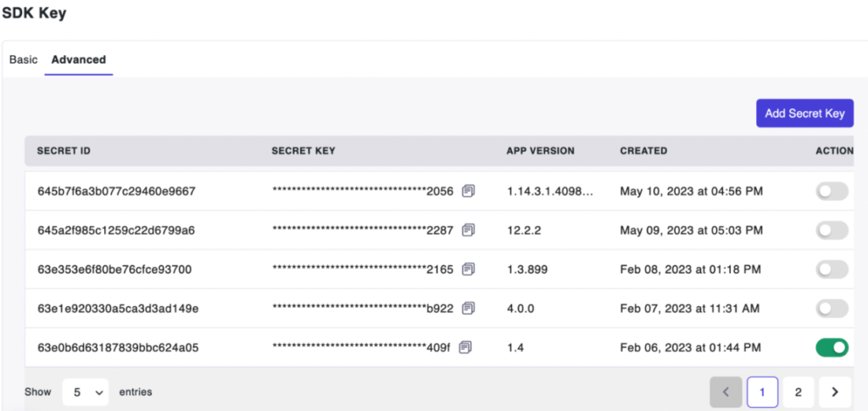Copy the secret key ending in 2287
The width and height of the screenshot is (868, 411).
pyautogui.click(x=469, y=230)
